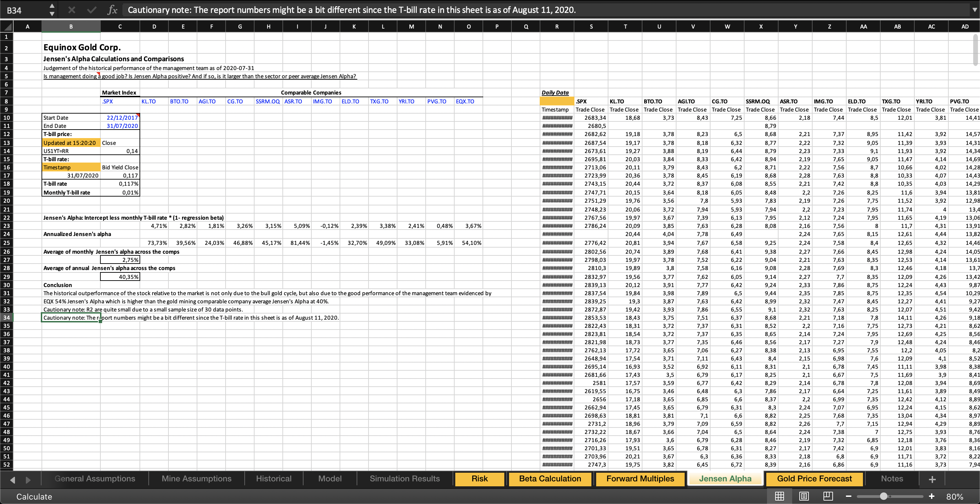This screenshot has height=504, width=980.
Task: Select row 34 header
Action: pos(6,318)
